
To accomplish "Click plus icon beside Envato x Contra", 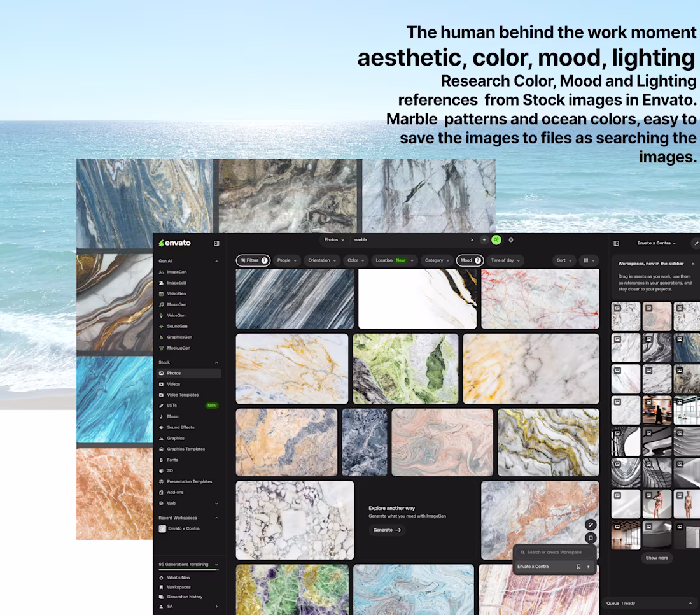I will point(588,567).
